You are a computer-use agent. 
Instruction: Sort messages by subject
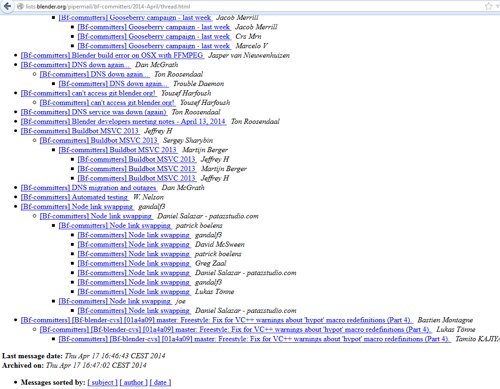(x=103, y=382)
